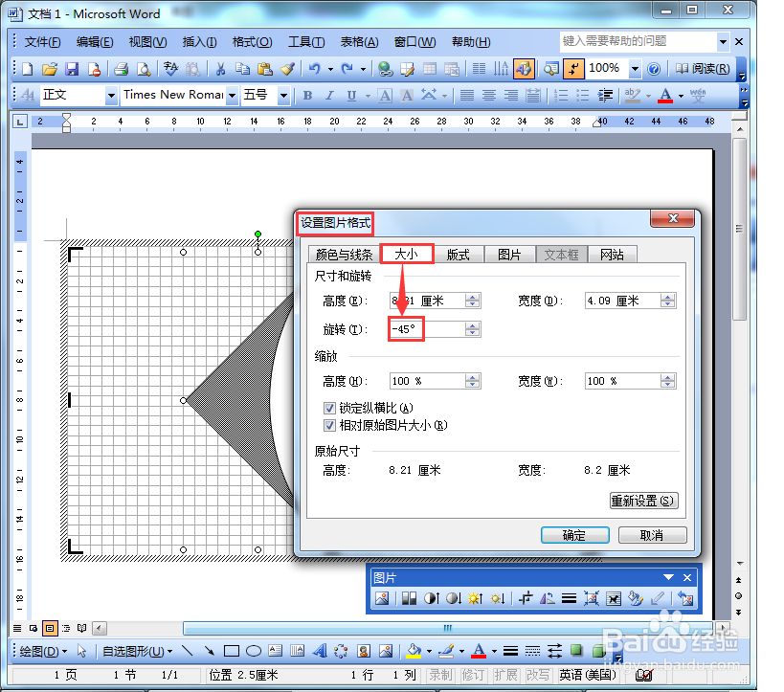Click Insert Picture icon in 图片 toolbar
This screenshot has height=692, width=784.
(x=382, y=598)
